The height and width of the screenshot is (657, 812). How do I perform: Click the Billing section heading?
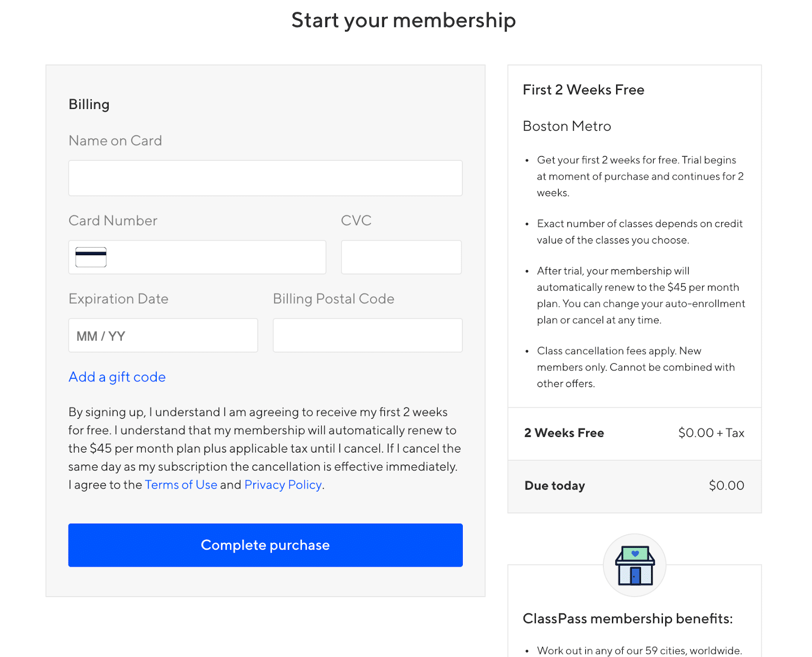89,105
